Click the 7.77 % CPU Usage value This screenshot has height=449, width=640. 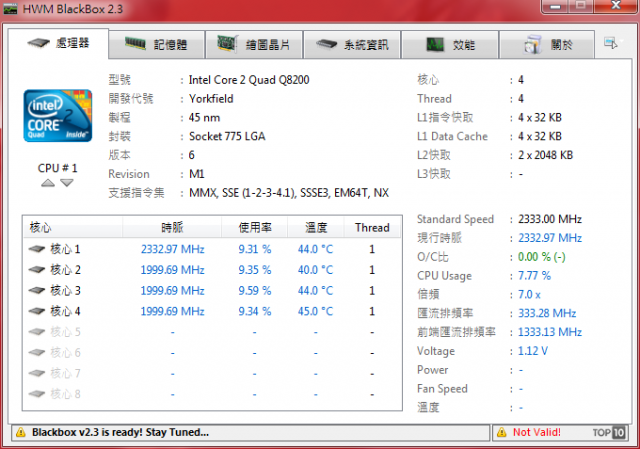(534, 276)
